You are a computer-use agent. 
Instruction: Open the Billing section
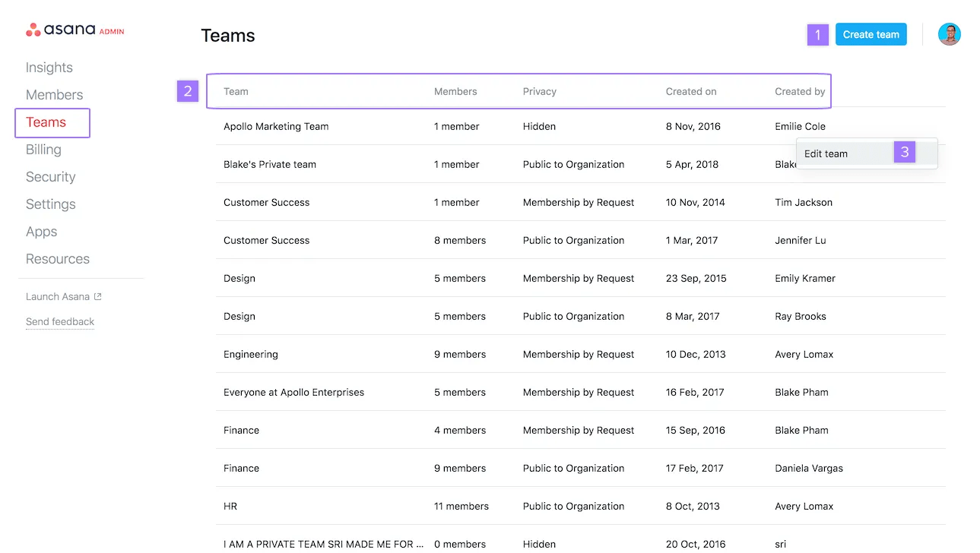43,149
